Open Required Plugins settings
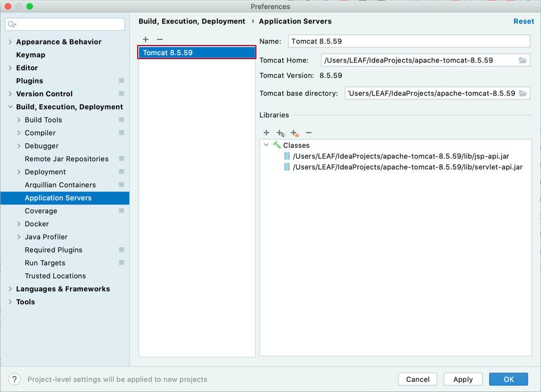Viewport: 541px width, 392px height. pyautogui.click(x=54, y=250)
